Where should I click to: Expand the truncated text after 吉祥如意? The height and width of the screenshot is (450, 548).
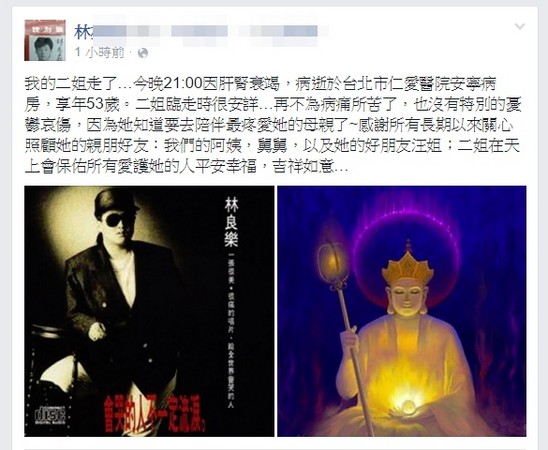pos(341,167)
